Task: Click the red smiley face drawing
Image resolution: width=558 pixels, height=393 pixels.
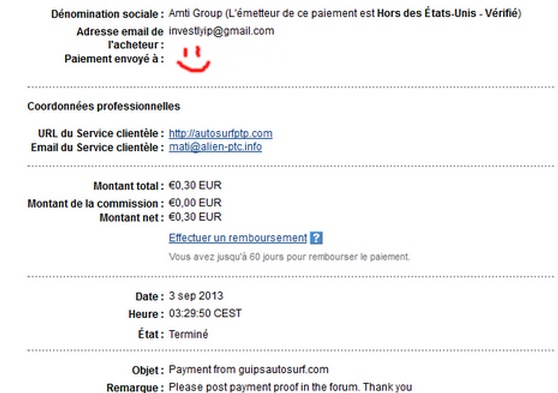Action: pos(194,59)
